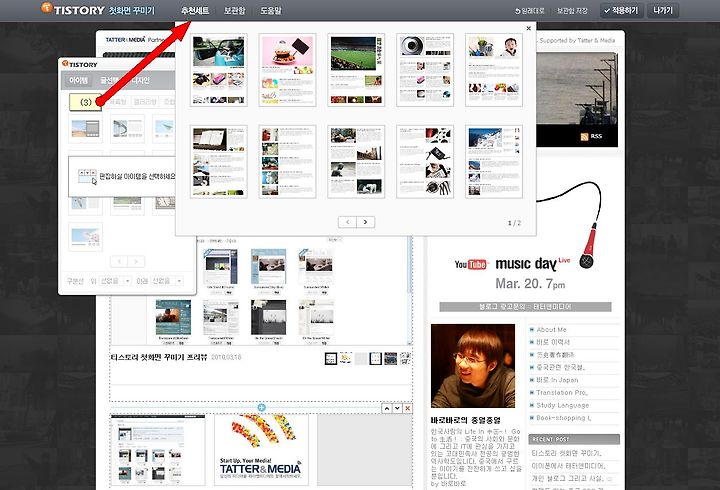Click the 나가기 exit button
The width and height of the screenshot is (720, 490).
[663, 10]
